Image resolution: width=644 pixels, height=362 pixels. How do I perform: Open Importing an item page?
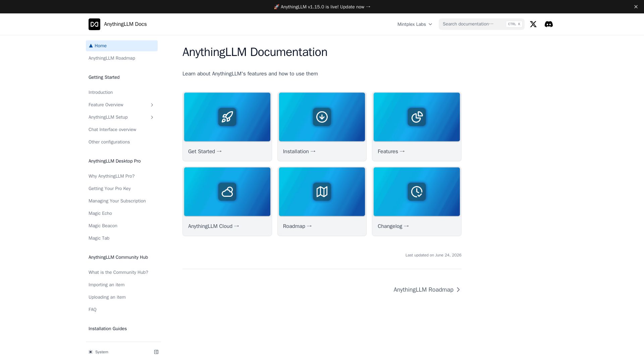pyautogui.click(x=122, y=285)
